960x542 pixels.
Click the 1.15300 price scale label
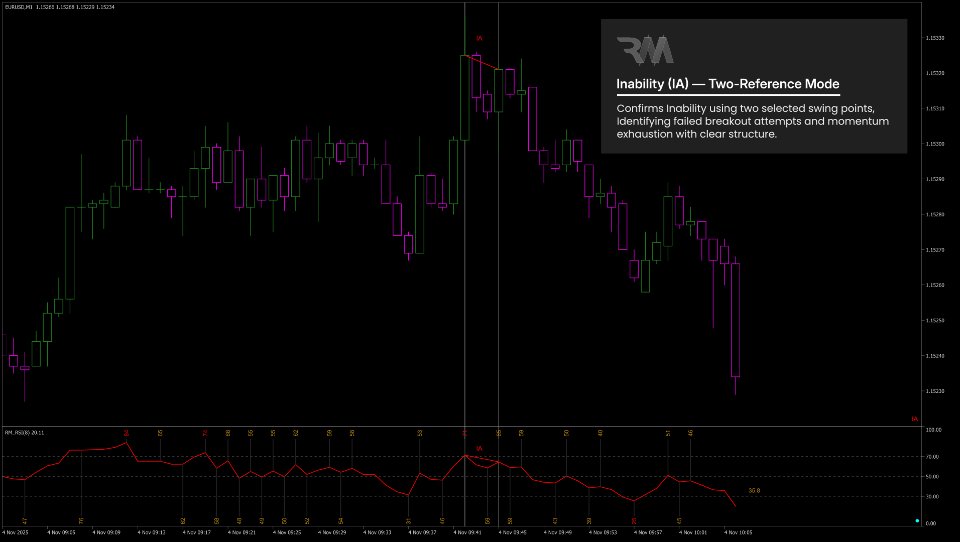(x=934, y=144)
